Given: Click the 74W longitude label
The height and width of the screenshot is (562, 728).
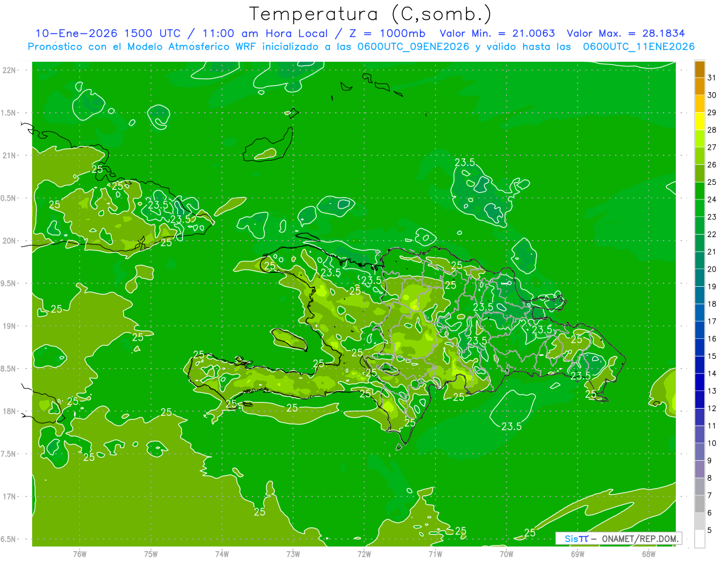Looking at the screenshot, I should 222,554.
